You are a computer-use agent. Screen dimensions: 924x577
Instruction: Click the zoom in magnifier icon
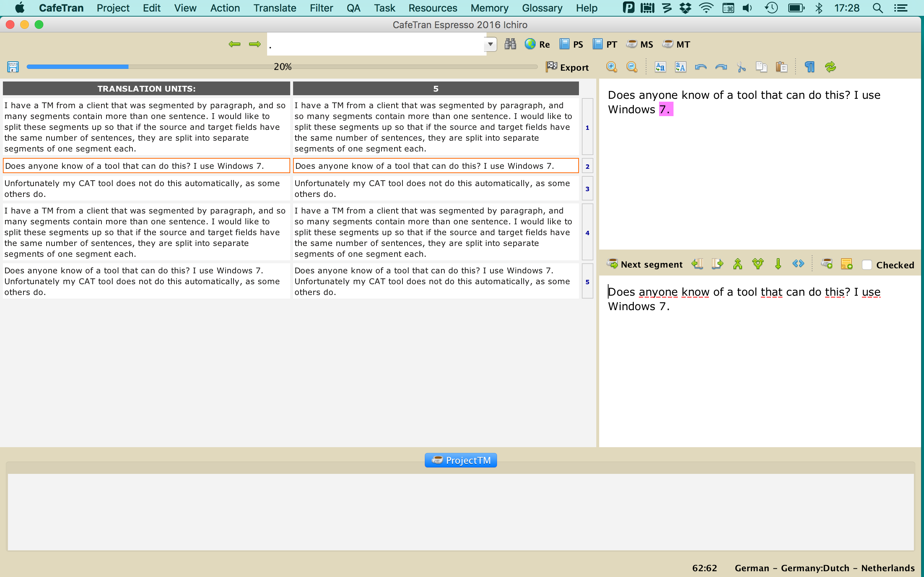click(611, 67)
